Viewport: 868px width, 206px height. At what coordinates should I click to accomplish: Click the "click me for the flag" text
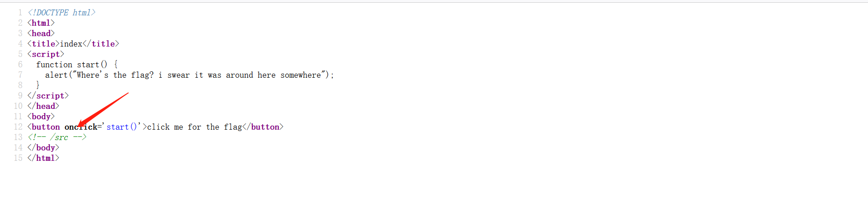coord(194,127)
